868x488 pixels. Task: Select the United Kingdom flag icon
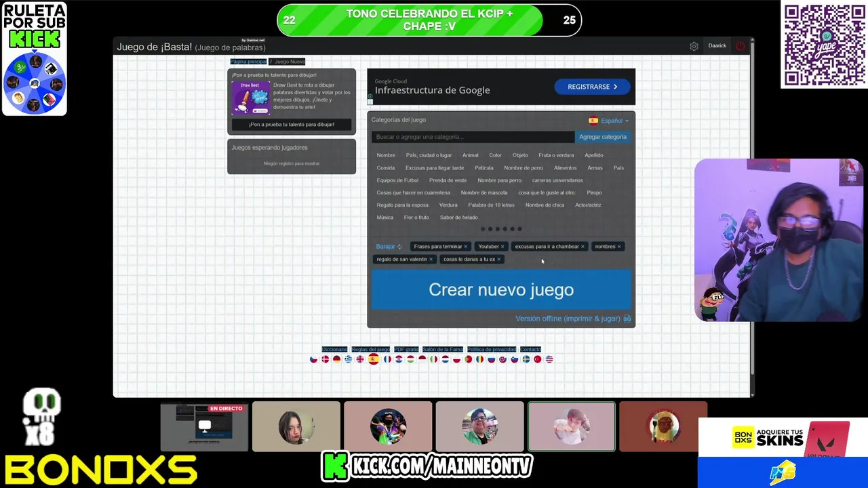click(x=360, y=359)
